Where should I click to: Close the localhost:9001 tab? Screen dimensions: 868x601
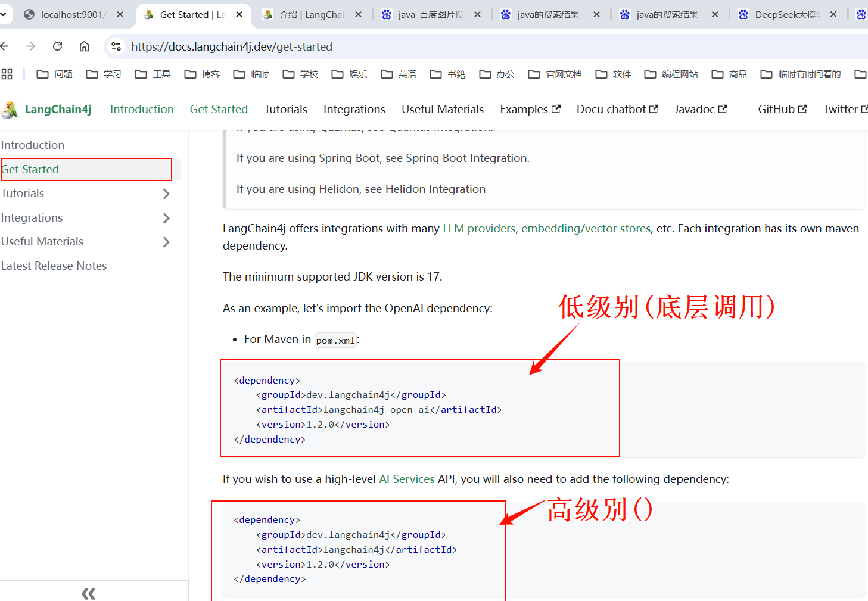tap(120, 14)
